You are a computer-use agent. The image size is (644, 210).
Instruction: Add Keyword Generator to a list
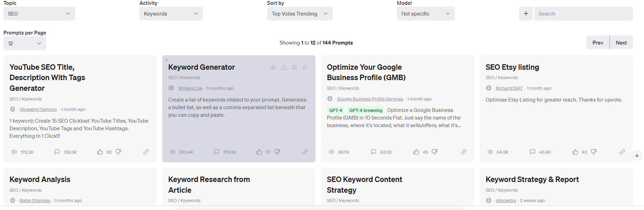(x=294, y=67)
